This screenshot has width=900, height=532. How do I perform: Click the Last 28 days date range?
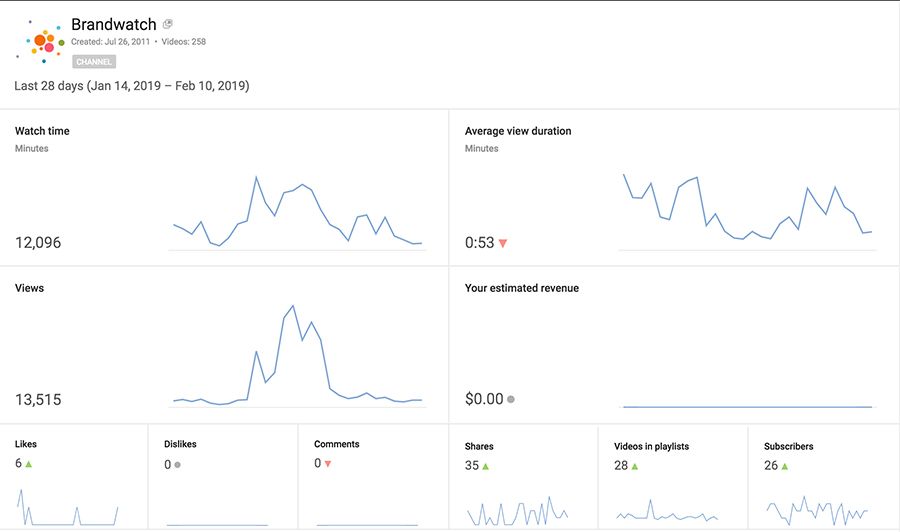131,86
